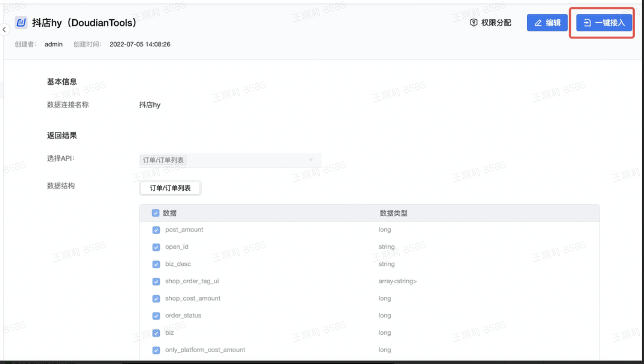Click the 数据 column header label
The height and width of the screenshot is (364, 644).
170,213
